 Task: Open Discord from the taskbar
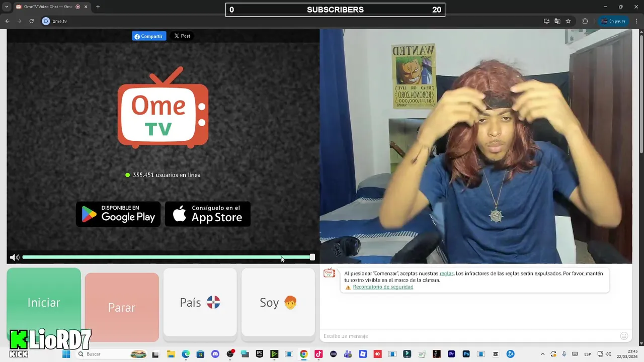click(x=215, y=354)
